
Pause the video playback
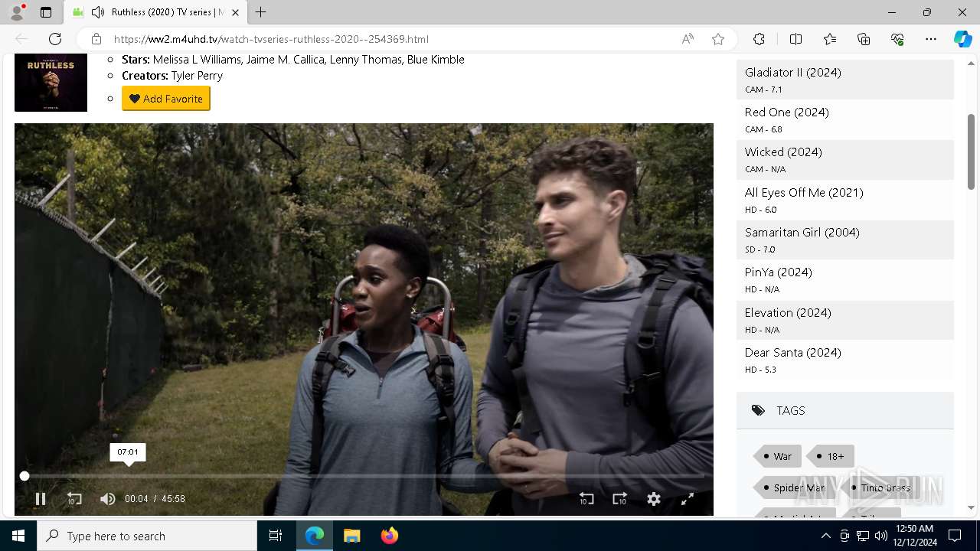[x=41, y=499]
